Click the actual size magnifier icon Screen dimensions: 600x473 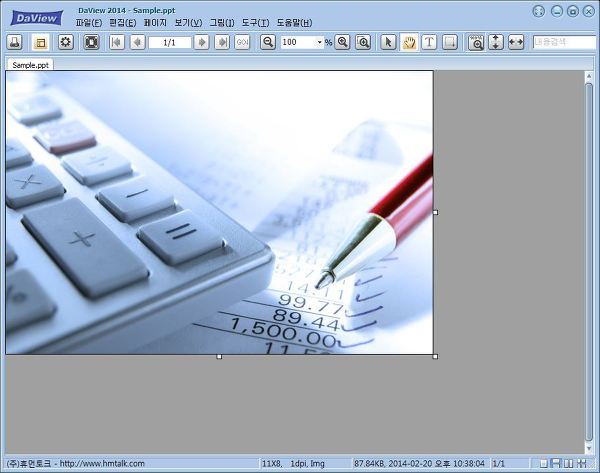click(x=476, y=42)
